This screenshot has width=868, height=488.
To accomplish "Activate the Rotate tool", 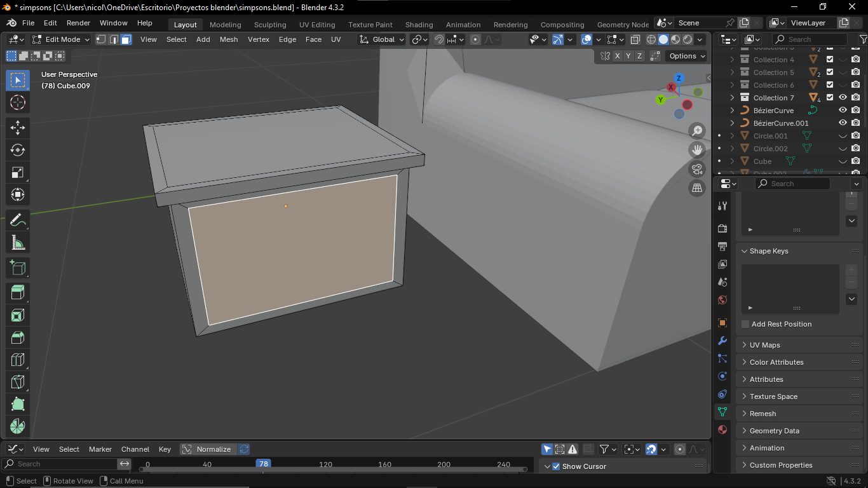I will [x=18, y=150].
